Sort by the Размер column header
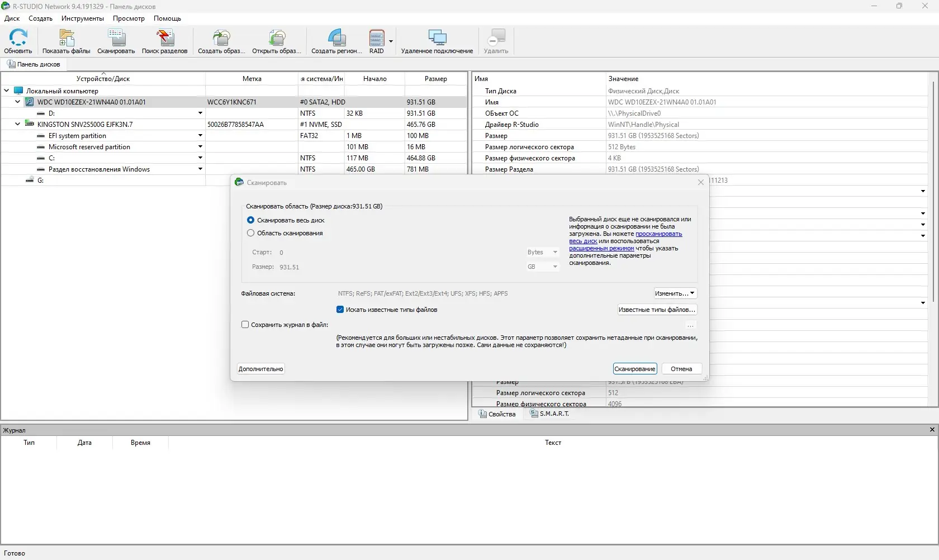The height and width of the screenshot is (560, 939). pos(435,79)
